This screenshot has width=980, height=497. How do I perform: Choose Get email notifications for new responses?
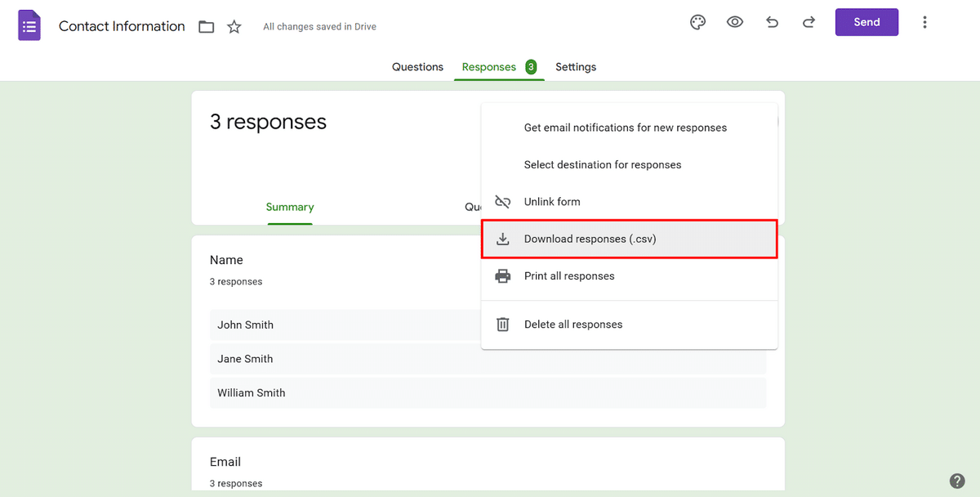(625, 128)
